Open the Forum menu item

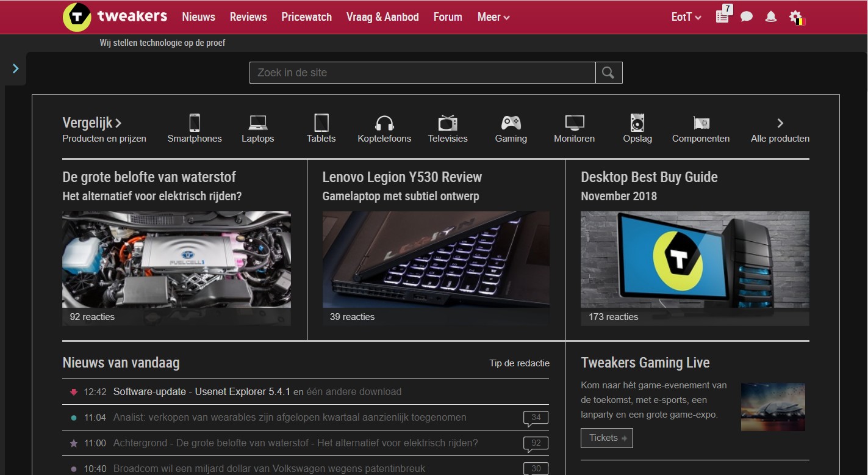pyautogui.click(x=448, y=17)
